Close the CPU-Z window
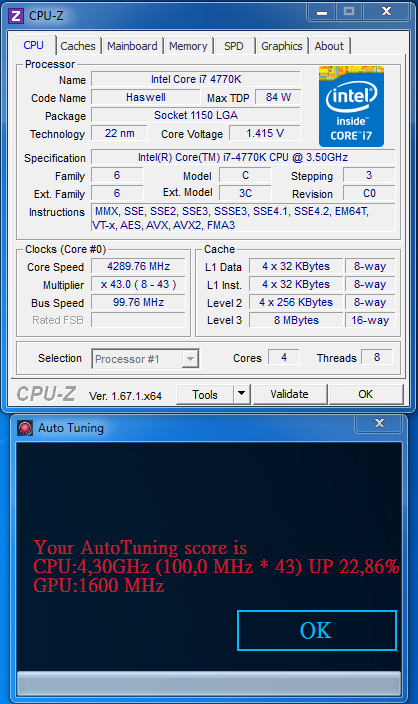418x704 pixels. tap(386, 12)
